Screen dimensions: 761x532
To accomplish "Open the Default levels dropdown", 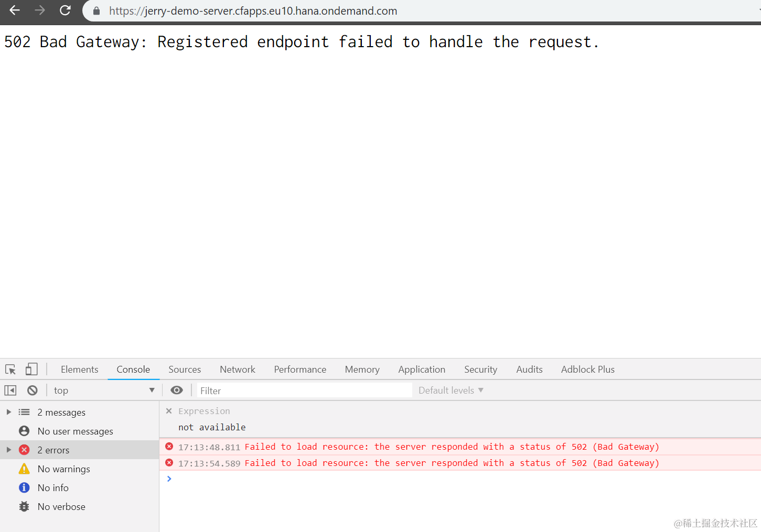I will pyautogui.click(x=451, y=390).
